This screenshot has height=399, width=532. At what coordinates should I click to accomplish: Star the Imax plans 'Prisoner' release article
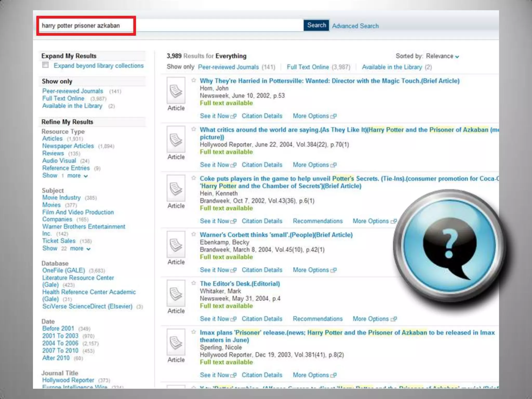[x=194, y=332]
